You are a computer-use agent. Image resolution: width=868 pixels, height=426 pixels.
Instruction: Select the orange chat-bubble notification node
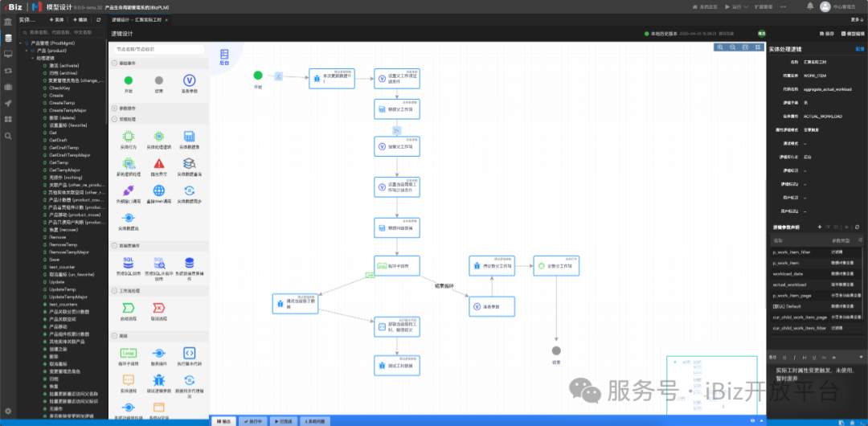pyautogui.click(x=129, y=380)
